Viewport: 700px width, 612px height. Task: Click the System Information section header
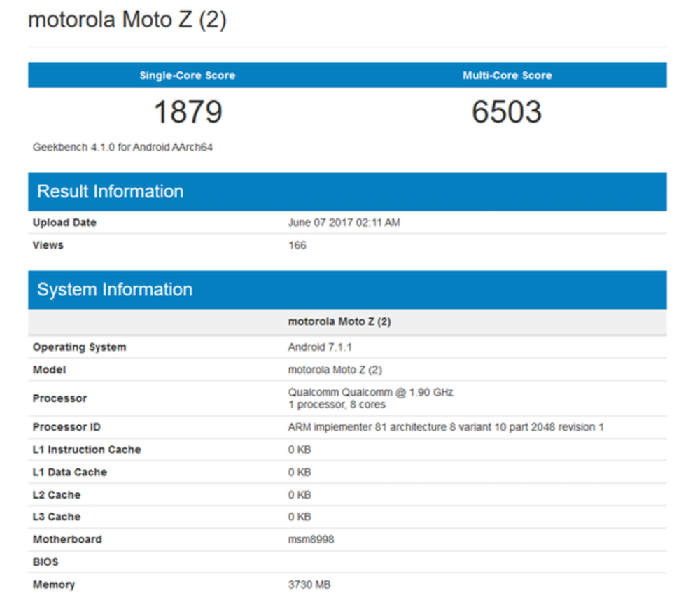coord(114,290)
